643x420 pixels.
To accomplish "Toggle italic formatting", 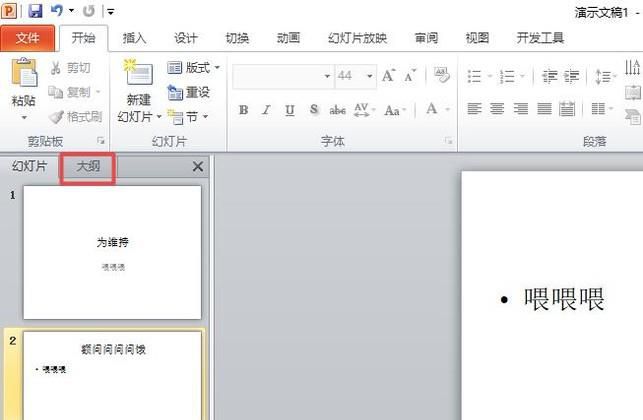I will point(267,110).
